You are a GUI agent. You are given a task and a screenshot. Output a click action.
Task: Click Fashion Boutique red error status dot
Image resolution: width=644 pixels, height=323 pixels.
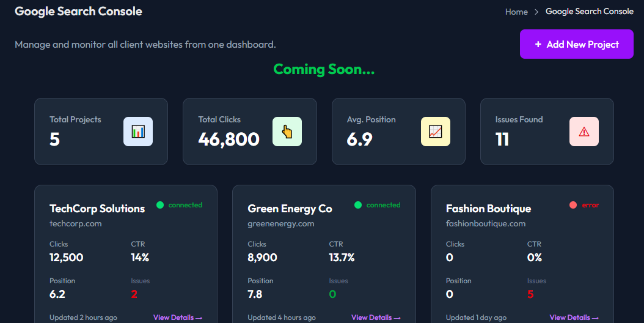573,205
